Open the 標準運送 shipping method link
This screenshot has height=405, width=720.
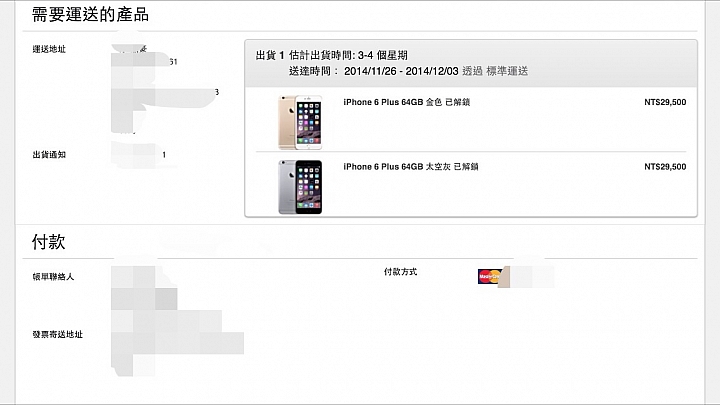tap(507, 71)
